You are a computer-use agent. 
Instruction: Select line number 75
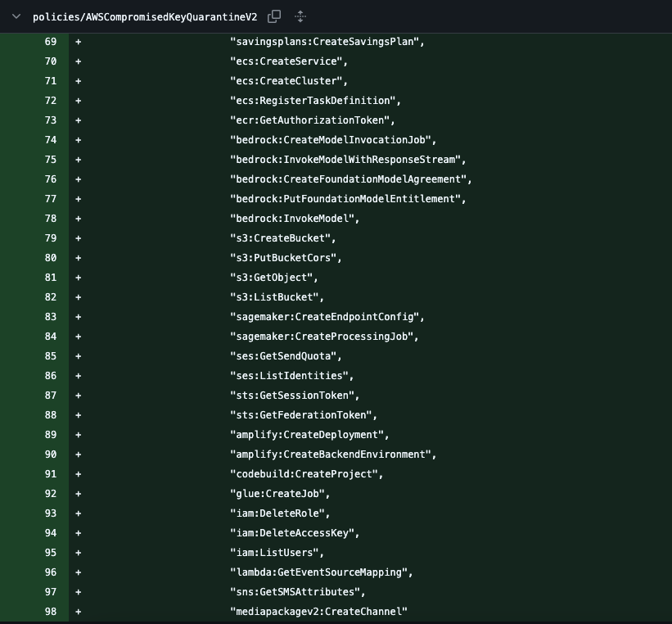[x=51, y=160]
